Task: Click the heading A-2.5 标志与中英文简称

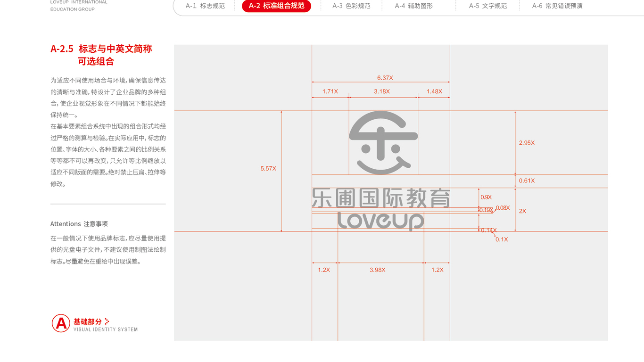Action: [x=101, y=49]
